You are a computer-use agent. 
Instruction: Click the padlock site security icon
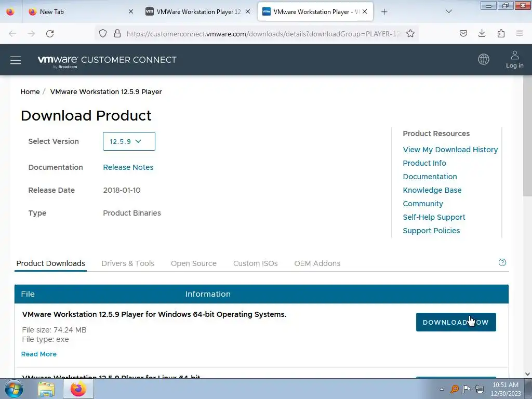click(x=117, y=33)
